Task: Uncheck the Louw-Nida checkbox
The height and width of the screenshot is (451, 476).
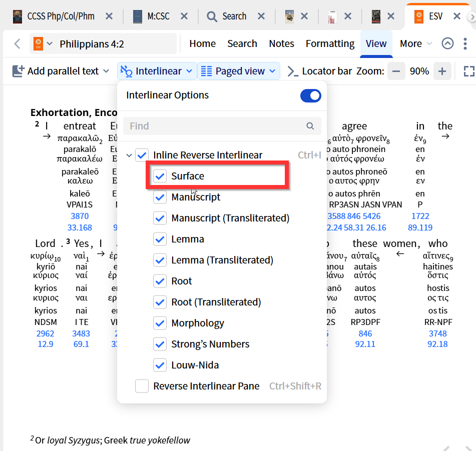Action: click(x=160, y=365)
